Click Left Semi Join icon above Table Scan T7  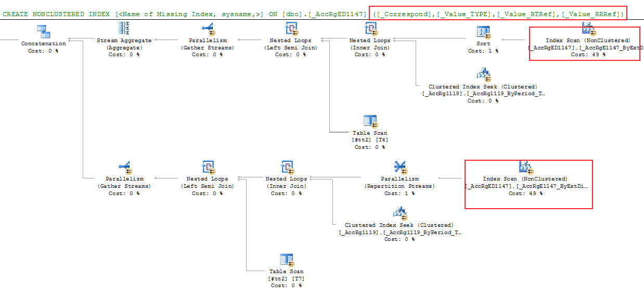(208, 166)
